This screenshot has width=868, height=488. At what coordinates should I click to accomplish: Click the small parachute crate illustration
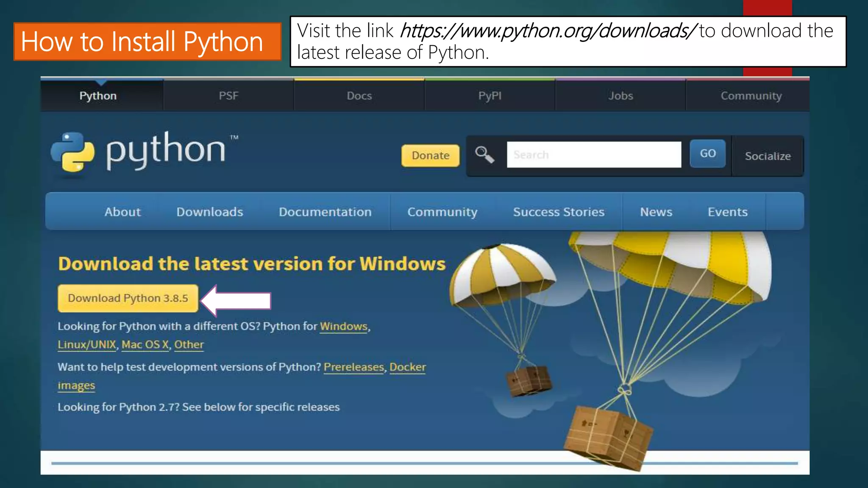(x=529, y=380)
